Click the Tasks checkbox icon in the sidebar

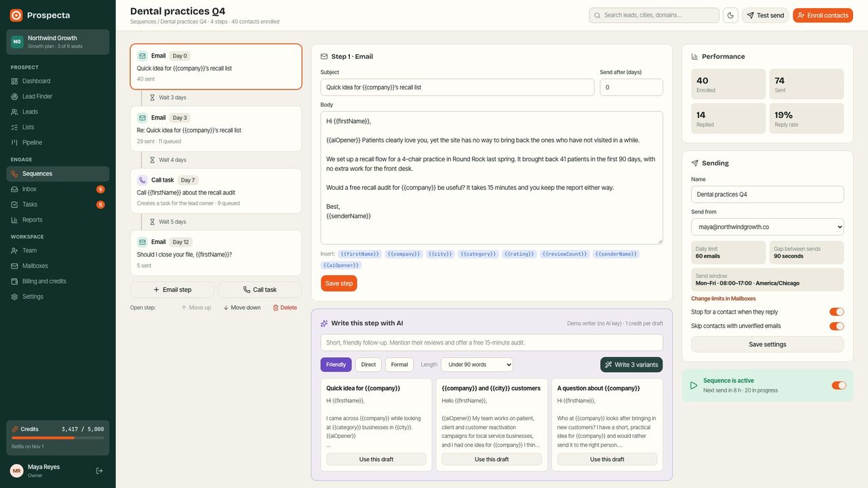(15, 205)
